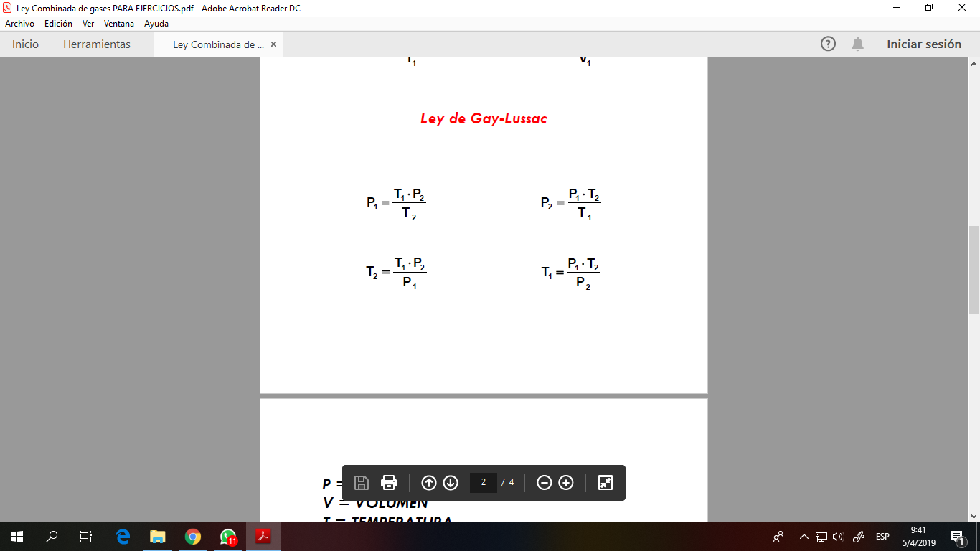Launch Microsoft Edge from the taskbar

(123, 537)
